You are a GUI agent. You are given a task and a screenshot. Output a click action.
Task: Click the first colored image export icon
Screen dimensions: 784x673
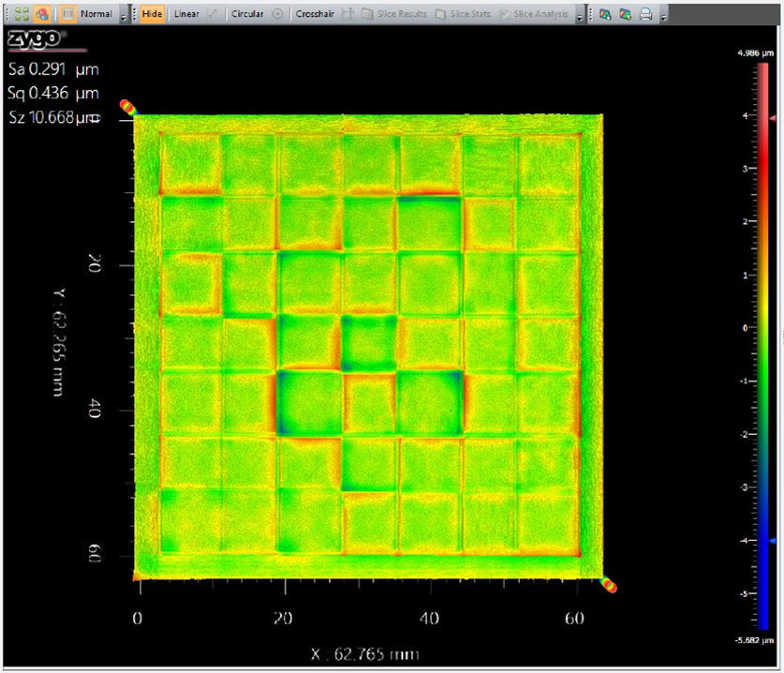605,14
